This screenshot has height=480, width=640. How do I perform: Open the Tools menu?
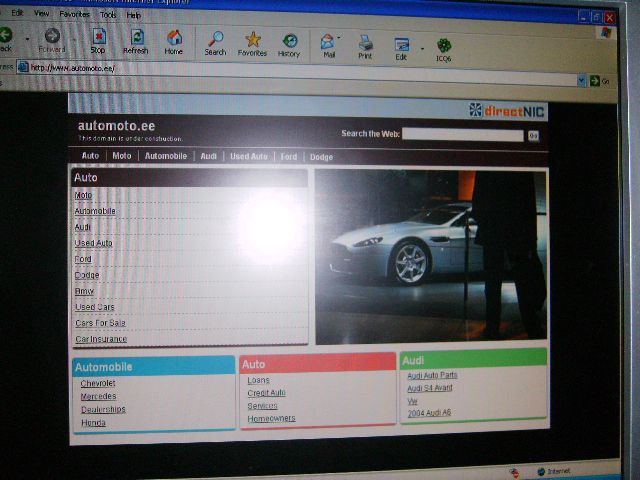click(x=108, y=15)
